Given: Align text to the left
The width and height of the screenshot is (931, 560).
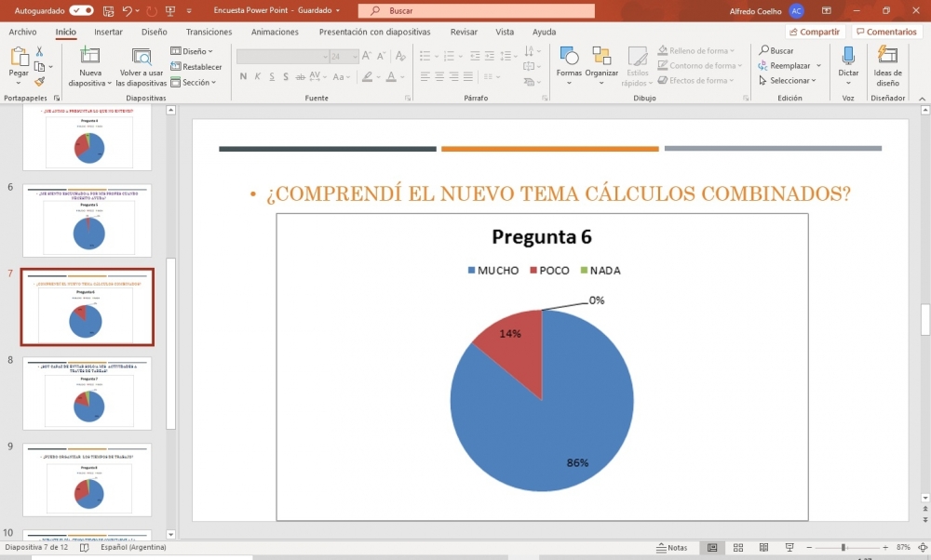Looking at the screenshot, I should pyautogui.click(x=425, y=76).
